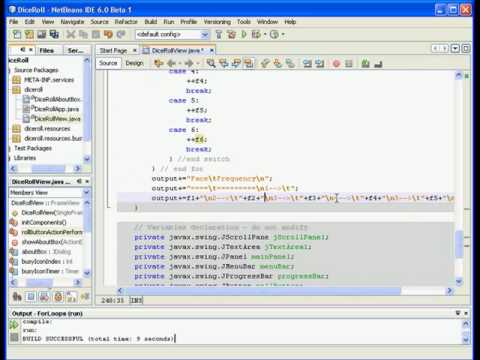Click the Debug Main Project icon

click(x=256, y=34)
